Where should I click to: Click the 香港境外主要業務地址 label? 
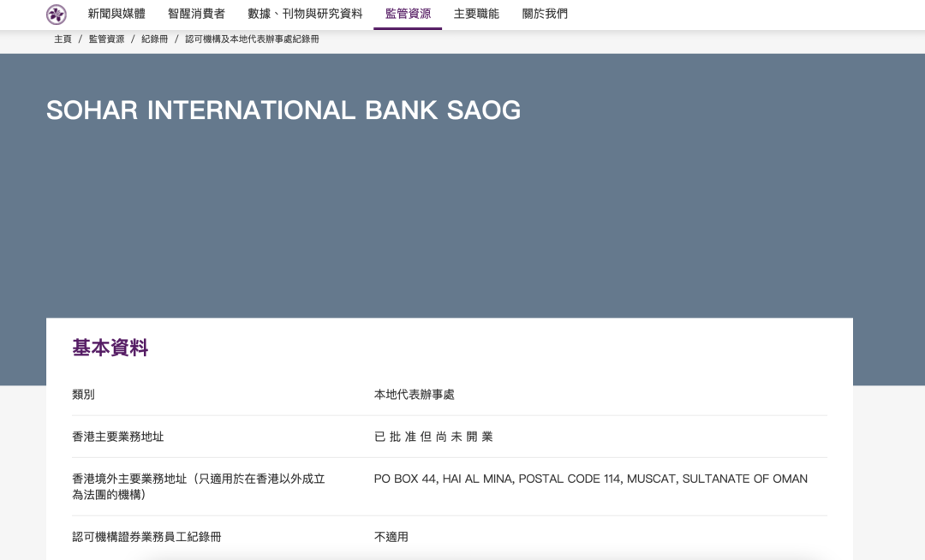click(199, 486)
